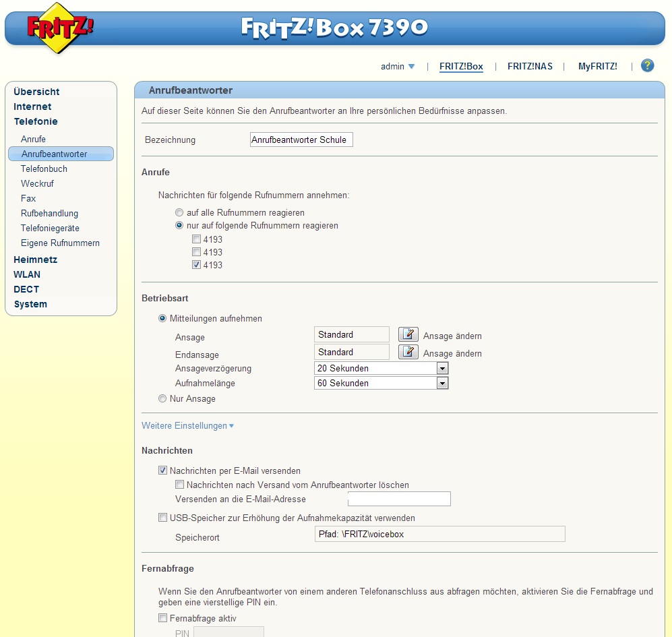Open Internet menu in sidebar

[32, 107]
